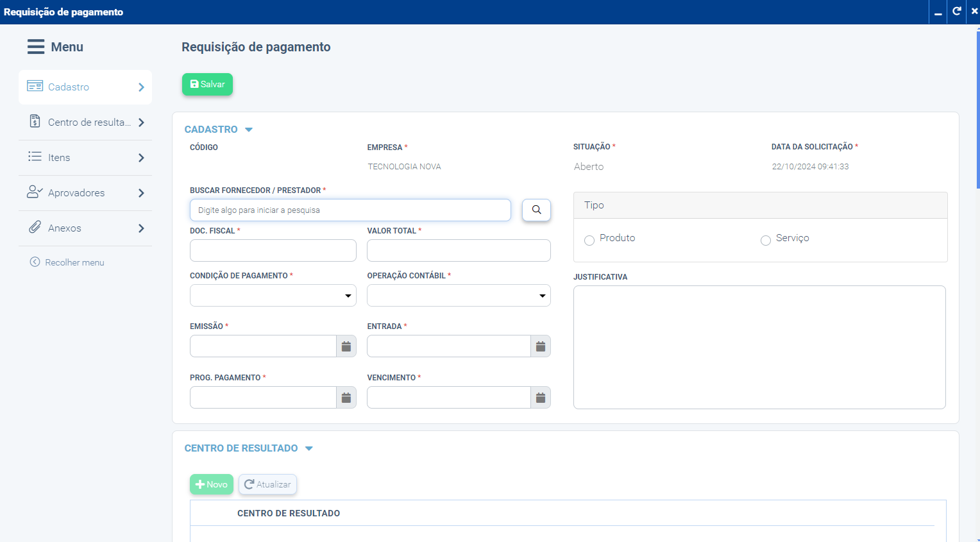The height and width of the screenshot is (542, 980).
Task: Click the green Salvar button
Action: click(207, 84)
